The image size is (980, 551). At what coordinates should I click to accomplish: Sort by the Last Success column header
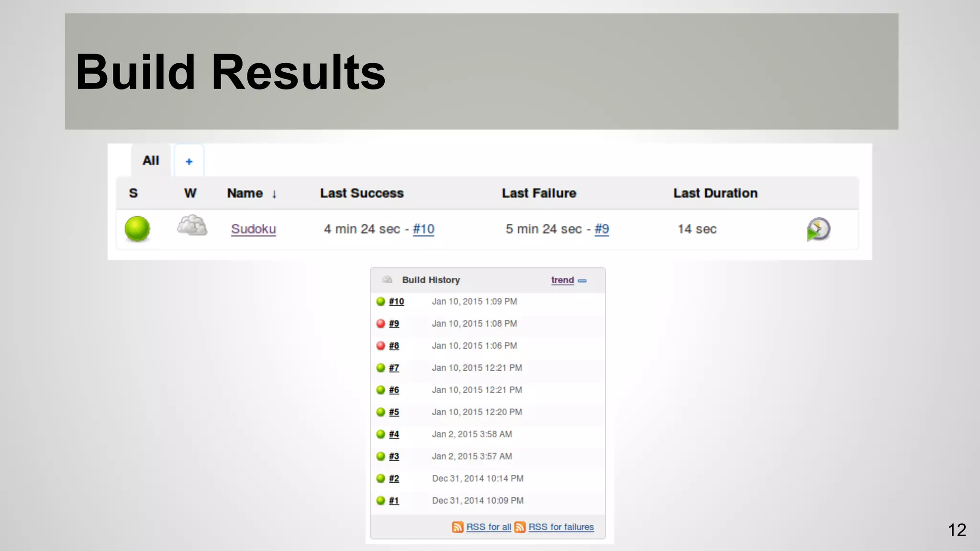pyautogui.click(x=362, y=193)
